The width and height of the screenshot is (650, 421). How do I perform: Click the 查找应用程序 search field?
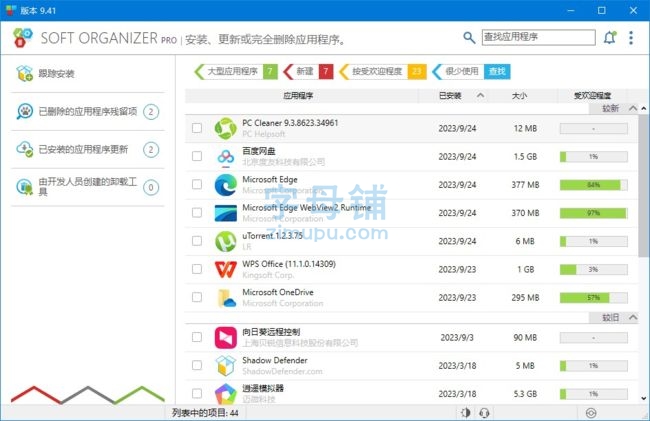tap(538, 37)
